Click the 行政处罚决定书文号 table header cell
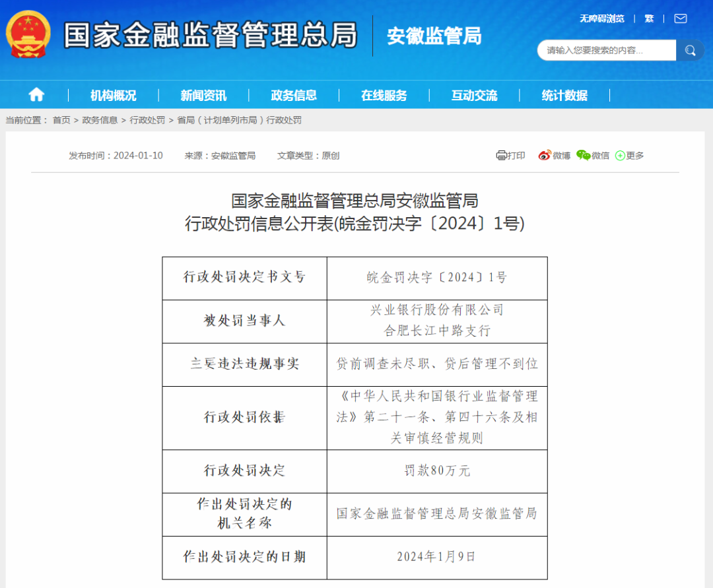 pos(245,278)
